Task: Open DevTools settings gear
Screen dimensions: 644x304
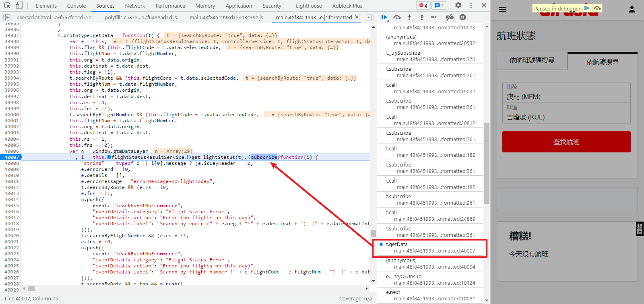Action: (458, 6)
